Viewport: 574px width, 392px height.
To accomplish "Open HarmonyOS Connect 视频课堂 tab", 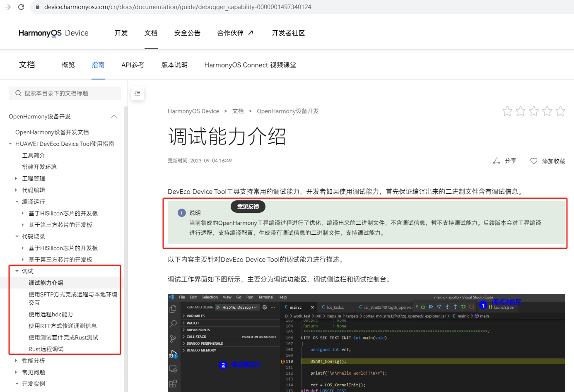I will point(250,65).
